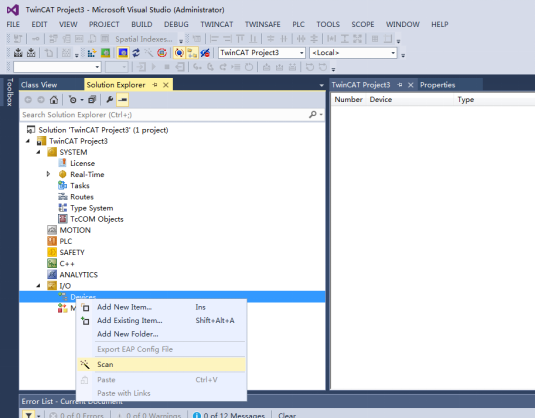The image size is (535, 418).
Task: Close the Solution Explorer tab with its X
Action: point(166,85)
